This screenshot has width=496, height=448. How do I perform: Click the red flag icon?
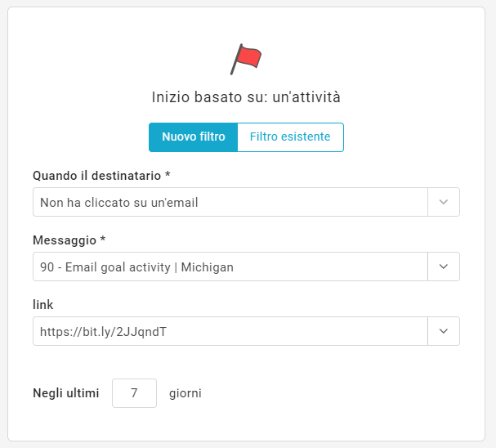pos(247,59)
